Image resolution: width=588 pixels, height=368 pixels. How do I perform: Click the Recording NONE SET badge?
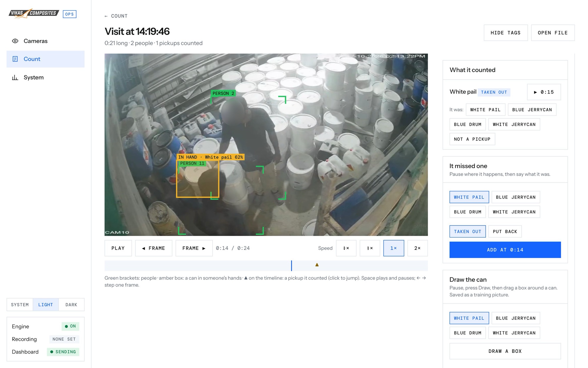(64, 339)
